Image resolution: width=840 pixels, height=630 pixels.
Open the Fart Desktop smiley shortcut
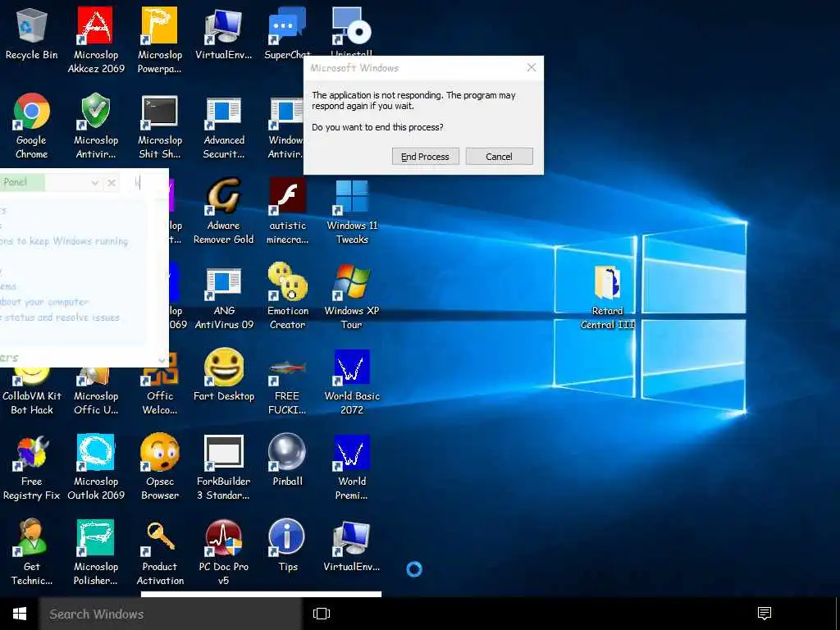223,375
